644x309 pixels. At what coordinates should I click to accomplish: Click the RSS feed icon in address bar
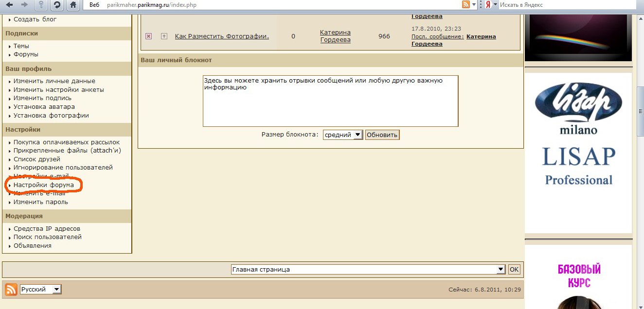point(466,5)
